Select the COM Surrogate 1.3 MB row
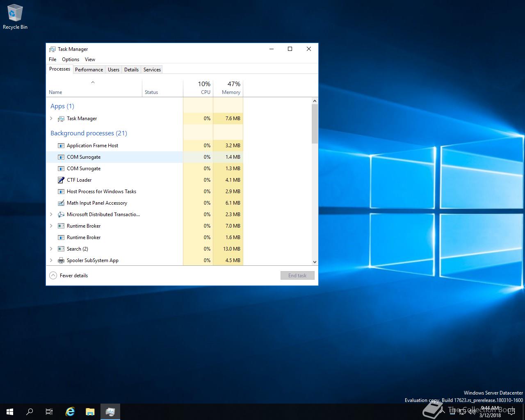The height and width of the screenshot is (420, 525). pos(145,169)
